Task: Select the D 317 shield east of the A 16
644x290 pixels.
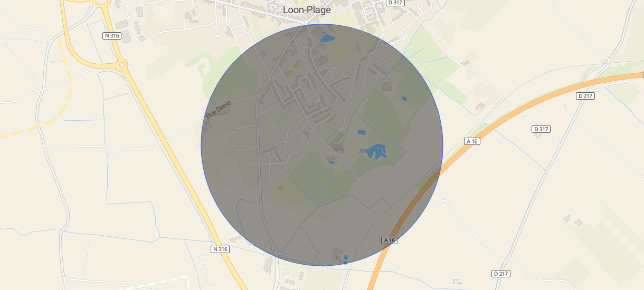Action: tap(541, 129)
